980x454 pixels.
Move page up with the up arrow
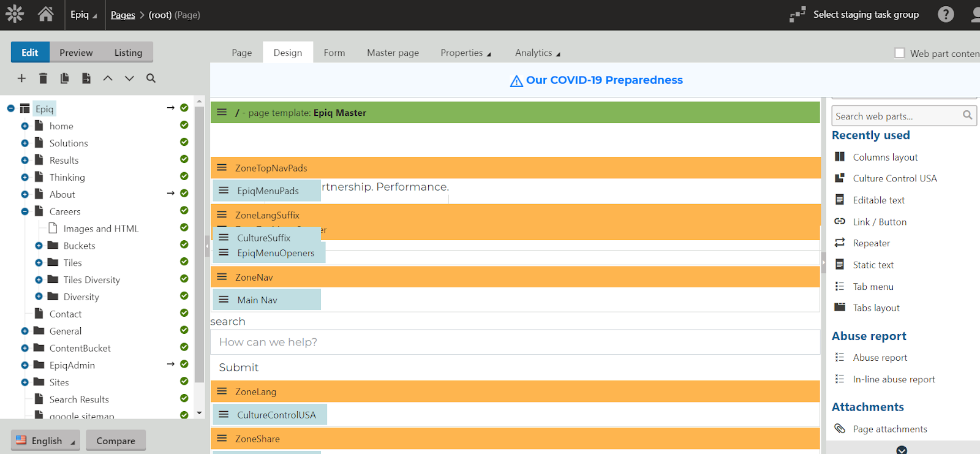click(108, 78)
